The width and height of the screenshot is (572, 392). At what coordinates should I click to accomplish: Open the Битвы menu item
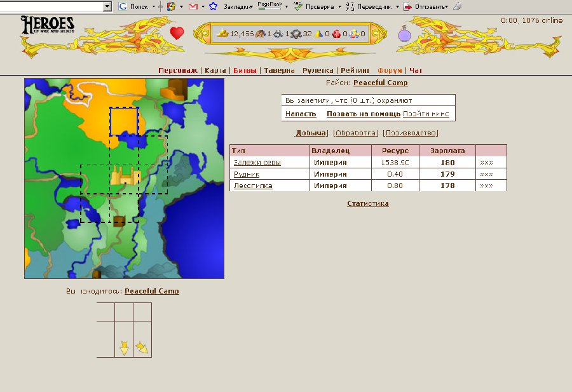pos(245,71)
